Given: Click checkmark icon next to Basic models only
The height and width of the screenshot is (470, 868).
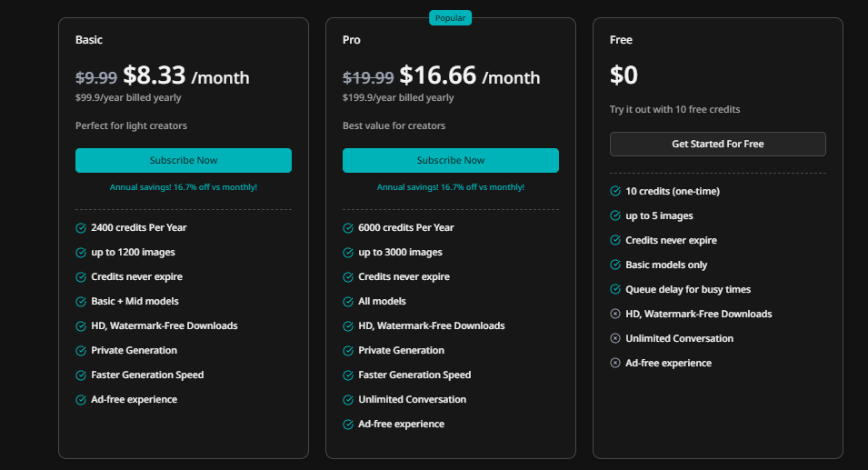Looking at the screenshot, I should (x=615, y=265).
